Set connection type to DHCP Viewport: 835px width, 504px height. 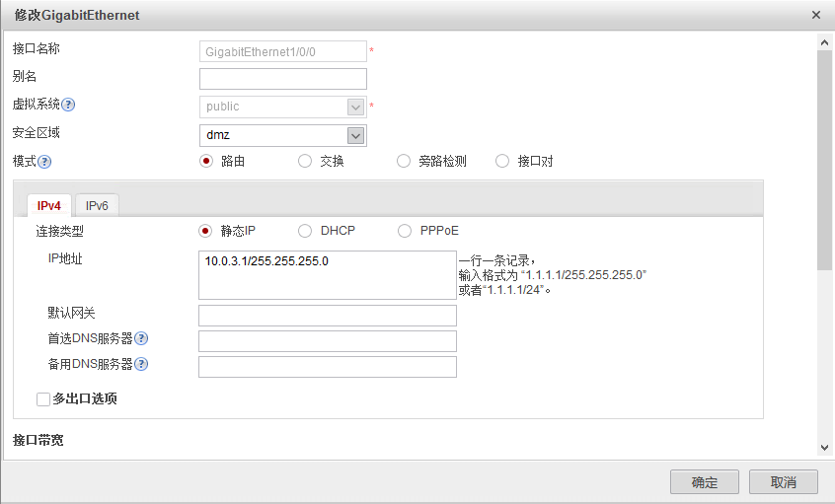pos(305,231)
